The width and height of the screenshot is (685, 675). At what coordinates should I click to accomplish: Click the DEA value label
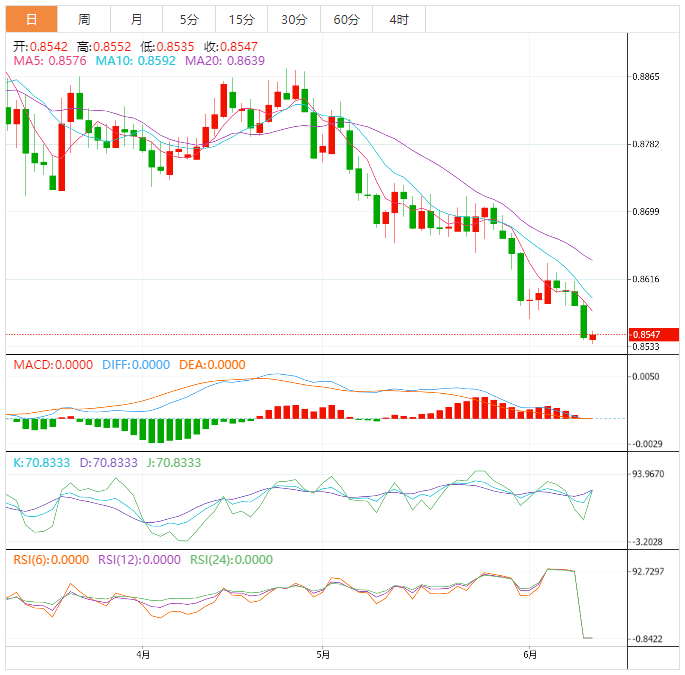212,365
